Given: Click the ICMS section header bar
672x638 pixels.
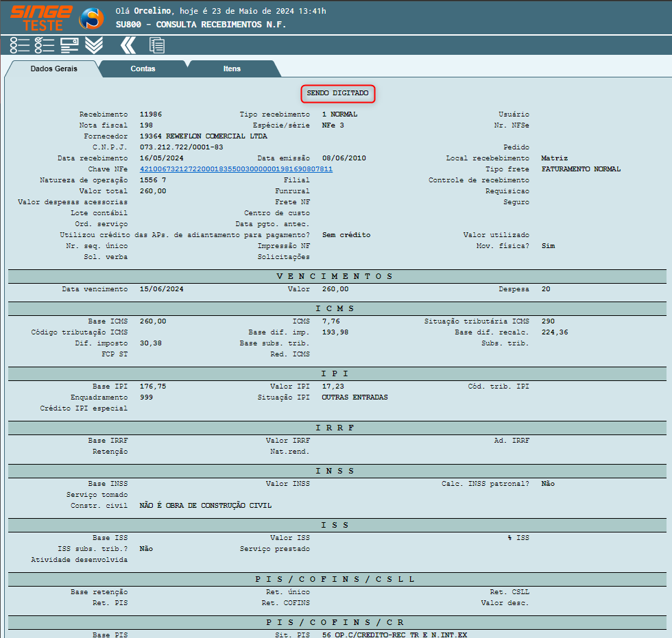Looking at the screenshot, I should [336, 308].
